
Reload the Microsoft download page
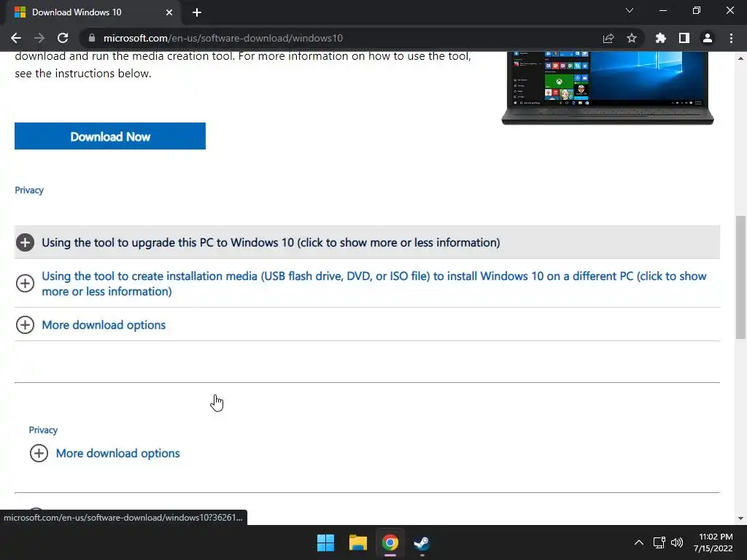63,38
